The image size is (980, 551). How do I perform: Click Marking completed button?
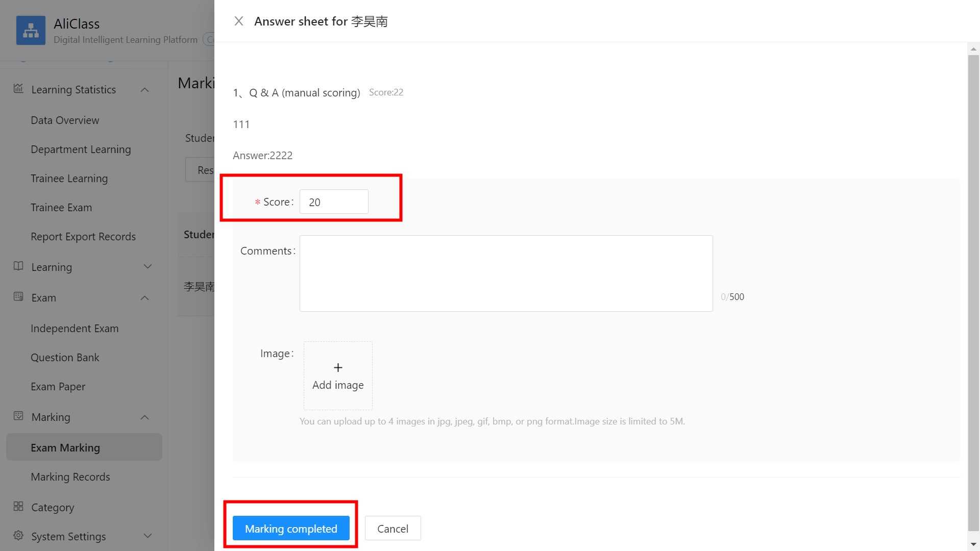291,529
